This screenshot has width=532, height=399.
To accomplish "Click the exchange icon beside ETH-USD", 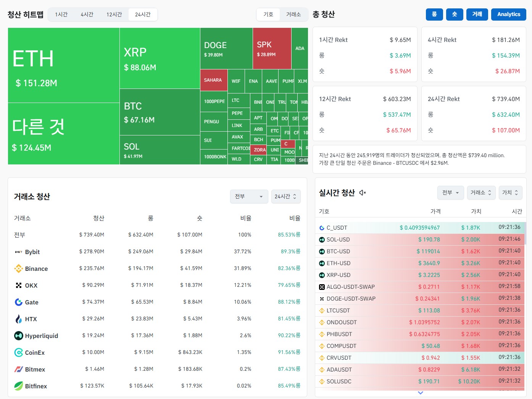I will pyautogui.click(x=322, y=263).
